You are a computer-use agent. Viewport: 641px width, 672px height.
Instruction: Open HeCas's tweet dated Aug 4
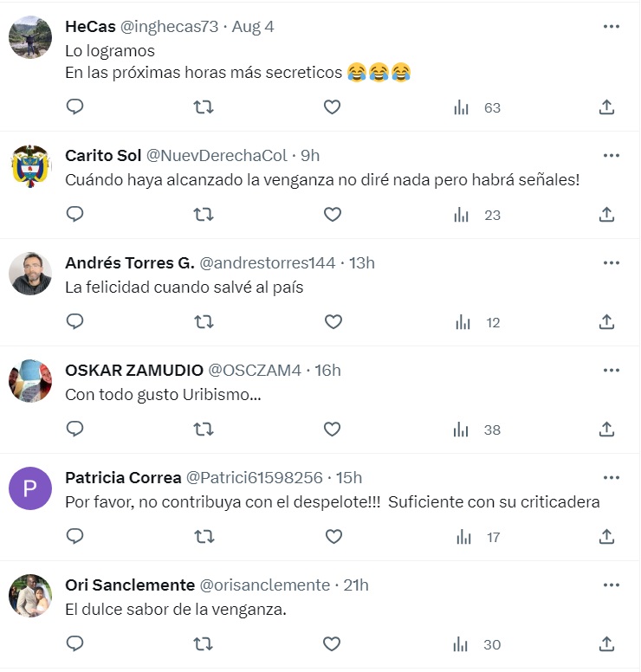[x=254, y=26]
